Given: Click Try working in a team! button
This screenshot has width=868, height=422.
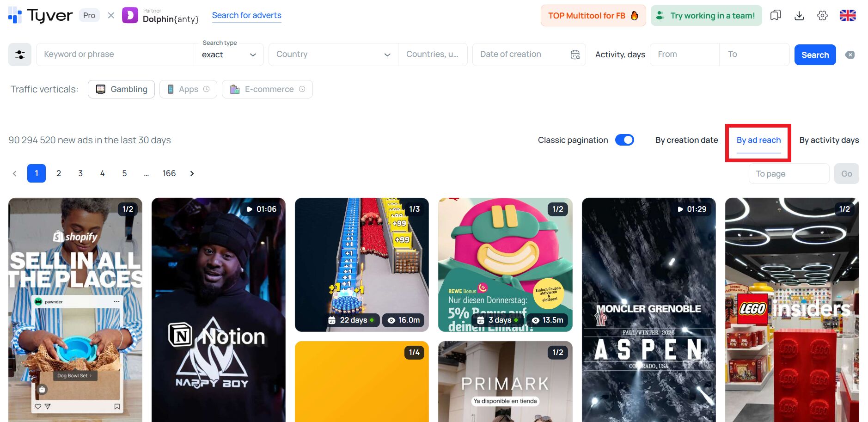Looking at the screenshot, I should pyautogui.click(x=706, y=16).
